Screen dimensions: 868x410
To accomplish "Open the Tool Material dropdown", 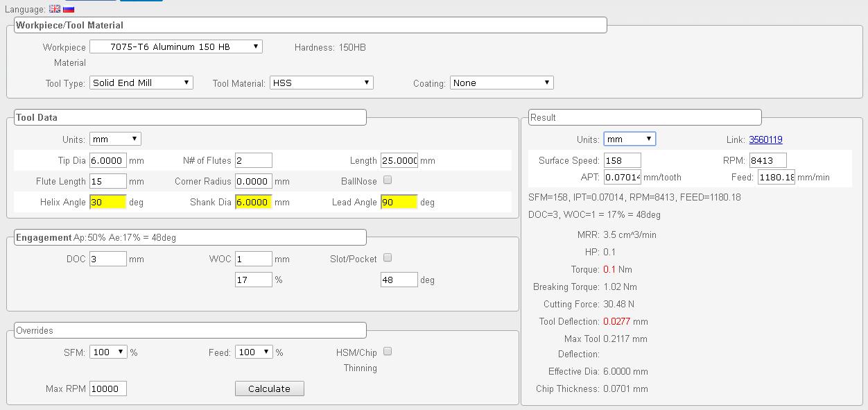I will (321, 83).
